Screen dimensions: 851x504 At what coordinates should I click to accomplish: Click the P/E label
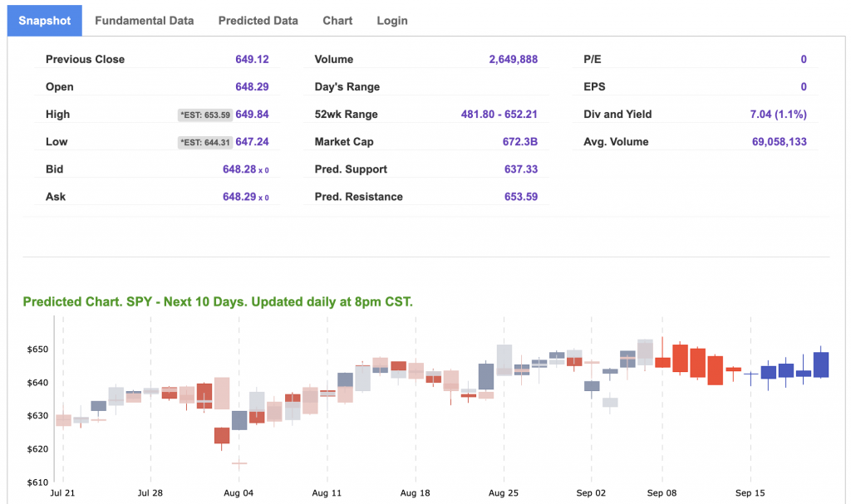592,59
